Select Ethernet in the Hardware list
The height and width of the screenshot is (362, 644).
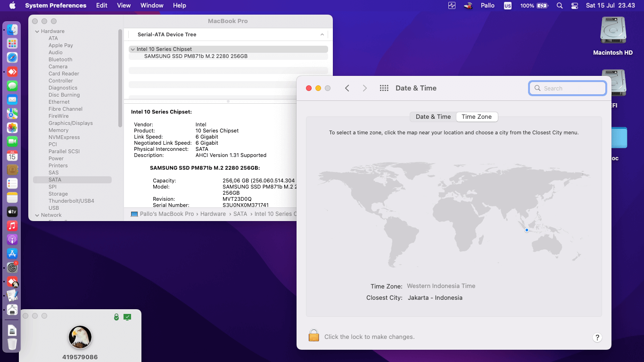coord(59,102)
